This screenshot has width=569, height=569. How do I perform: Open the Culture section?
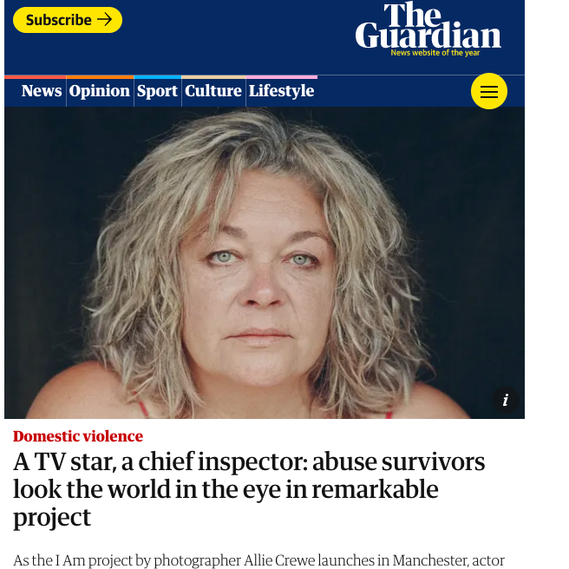point(213,91)
